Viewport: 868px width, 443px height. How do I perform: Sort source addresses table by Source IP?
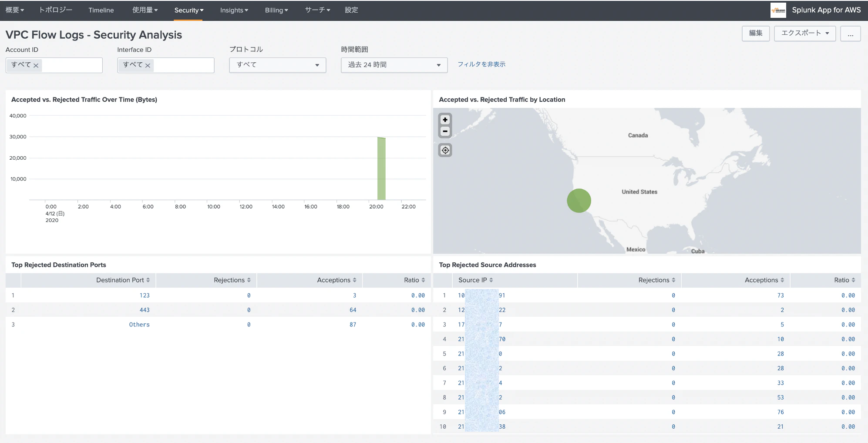click(x=475, y=280)
